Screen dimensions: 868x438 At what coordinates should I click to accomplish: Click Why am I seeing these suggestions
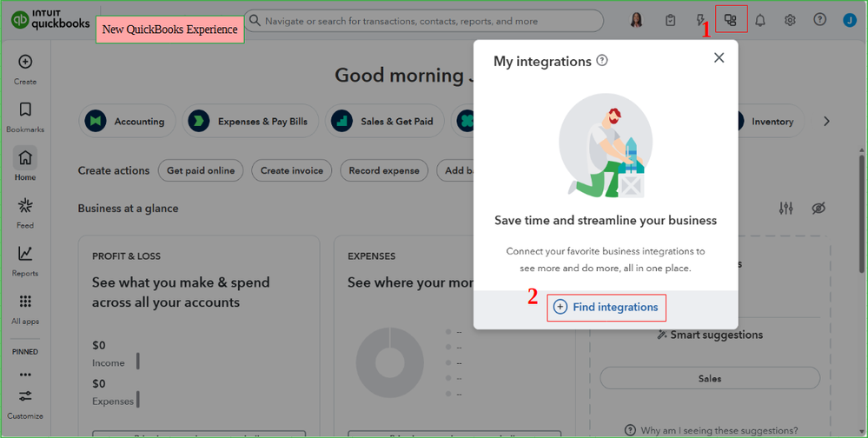(x=719, y=430)
